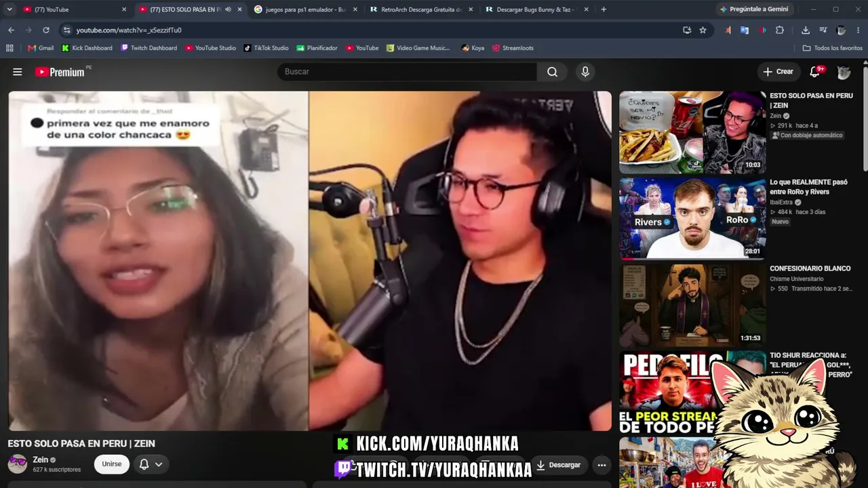
Task: Open browser downloads icon
Action: tap(806, 30)
